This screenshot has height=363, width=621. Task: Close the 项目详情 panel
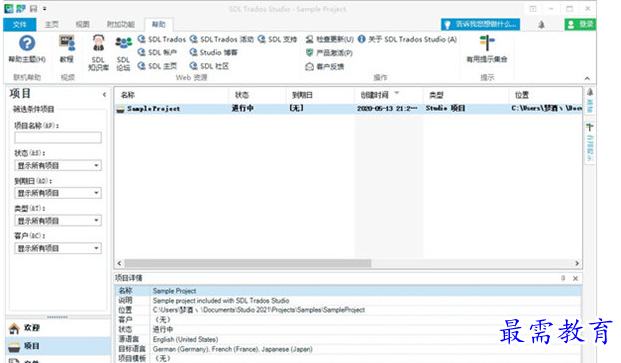click(575, 278)
